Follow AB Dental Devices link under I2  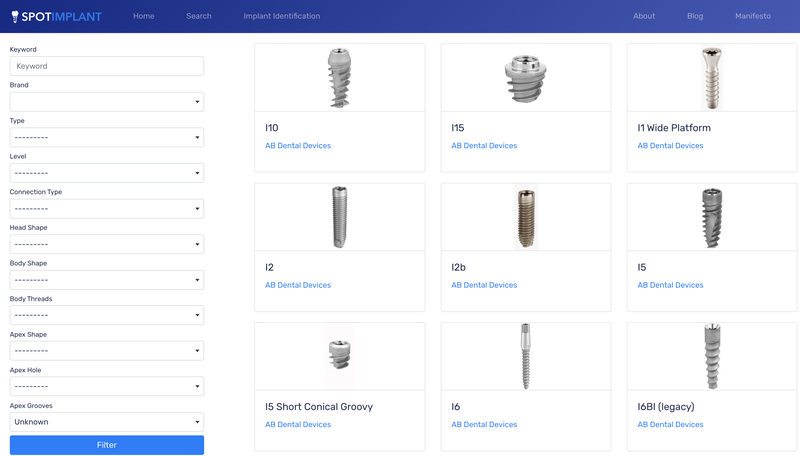click(x=298, y=285)
